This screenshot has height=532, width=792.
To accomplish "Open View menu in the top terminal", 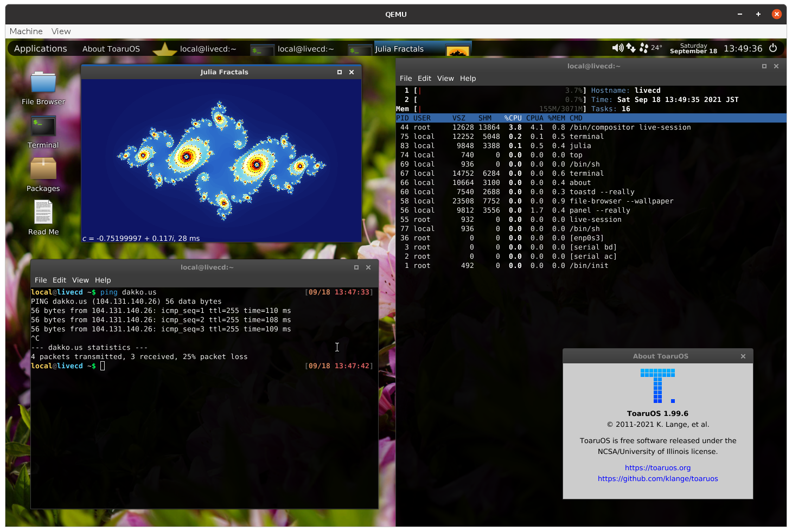I will (445, 79).
